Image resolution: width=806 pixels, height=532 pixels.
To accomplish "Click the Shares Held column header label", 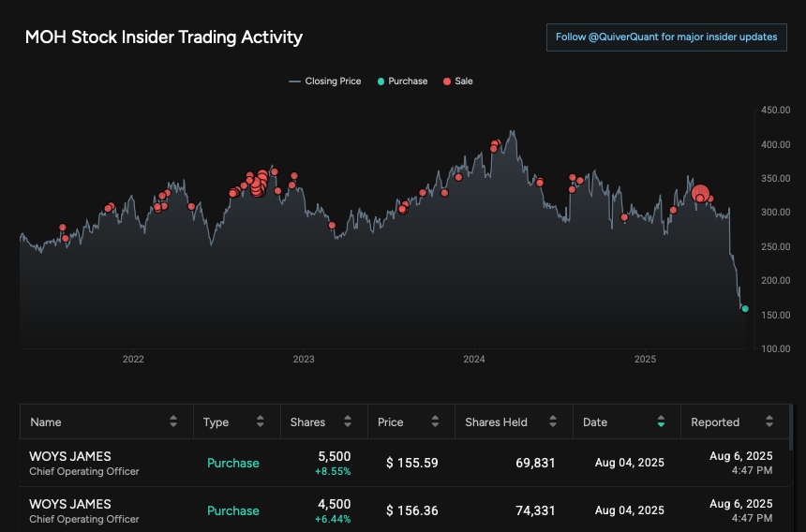I will point(496,422).
